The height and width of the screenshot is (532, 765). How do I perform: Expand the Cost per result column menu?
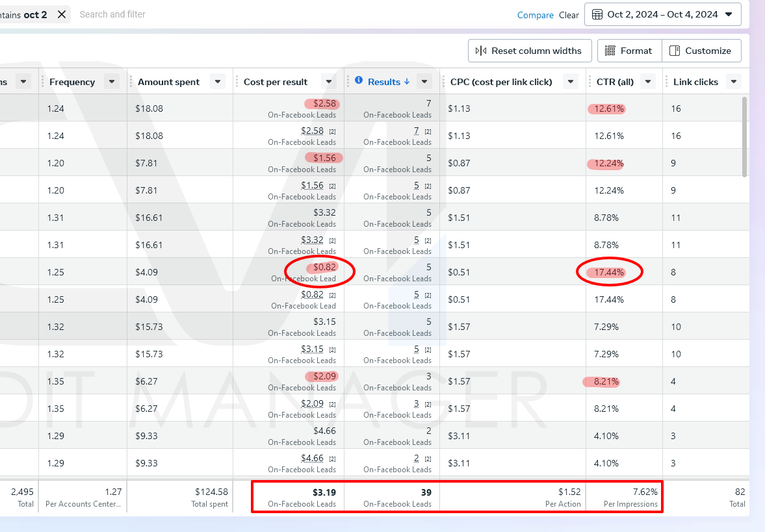329,82
